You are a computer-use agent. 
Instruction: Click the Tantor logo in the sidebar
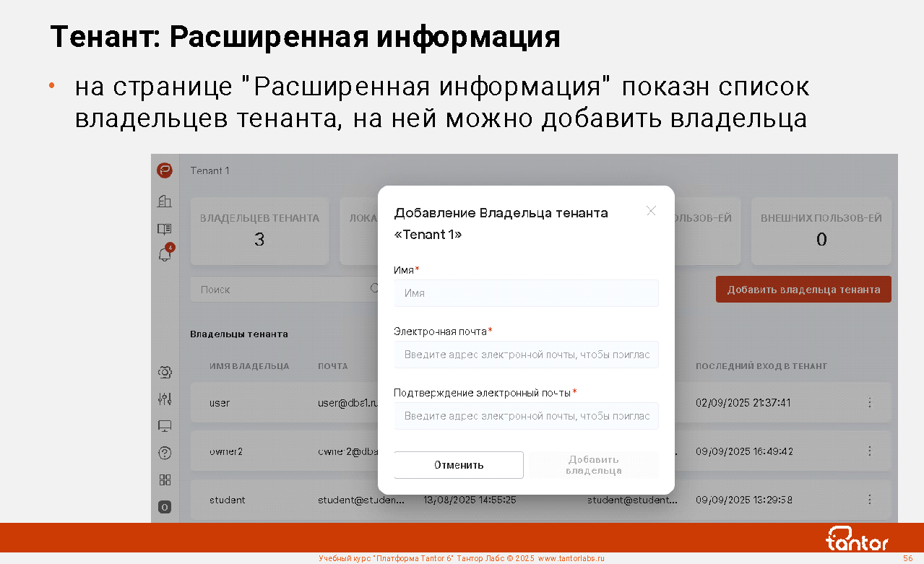pyautogui.click(x=165, y=170)
